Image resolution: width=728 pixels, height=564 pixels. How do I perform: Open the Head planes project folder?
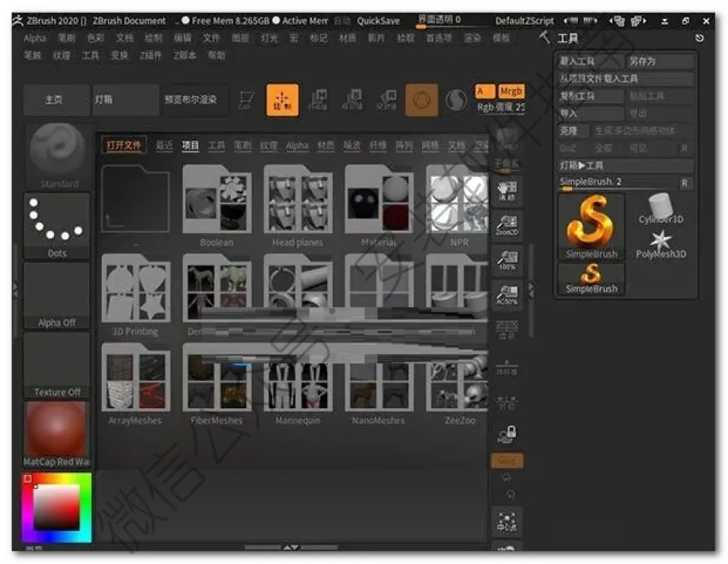298,205
